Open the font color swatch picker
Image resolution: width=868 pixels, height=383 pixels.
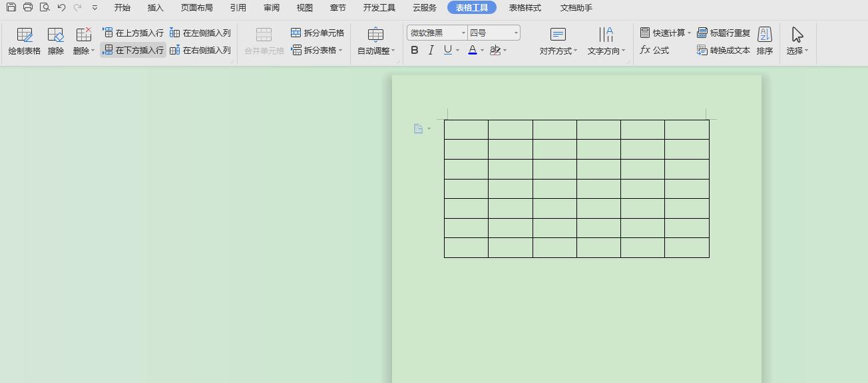click(x=481, y=50)
